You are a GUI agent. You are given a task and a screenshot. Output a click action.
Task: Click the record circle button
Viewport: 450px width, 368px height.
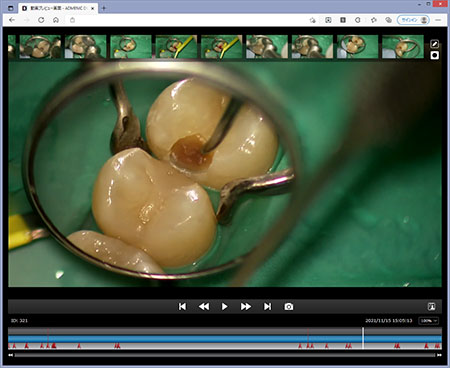pos(434,55)
